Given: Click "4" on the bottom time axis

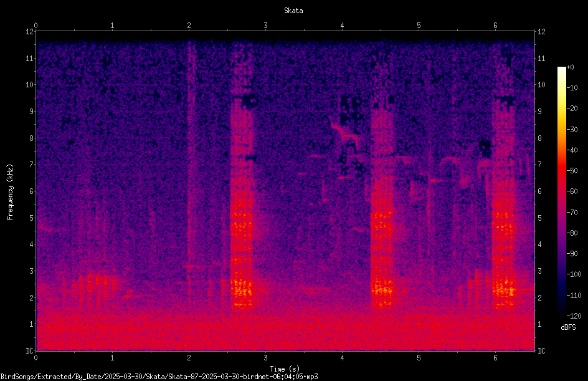Looking at the screenshot, I should click(342, 358).
